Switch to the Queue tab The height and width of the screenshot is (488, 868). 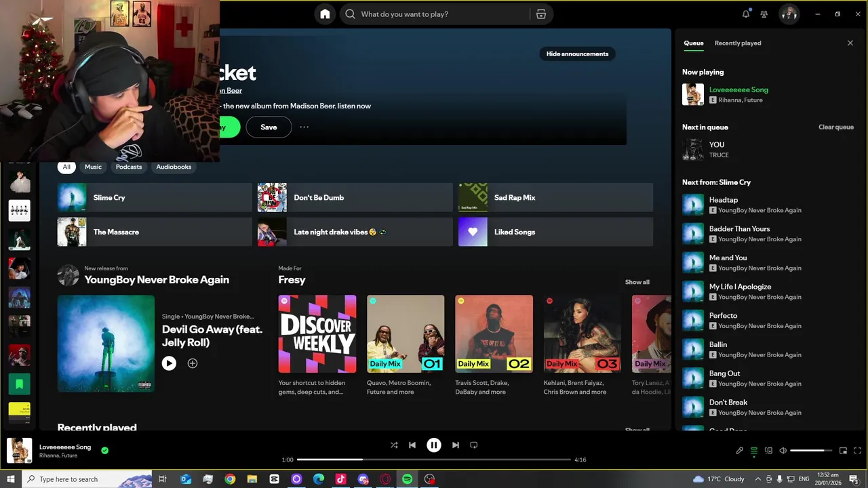tap(694, 43)
